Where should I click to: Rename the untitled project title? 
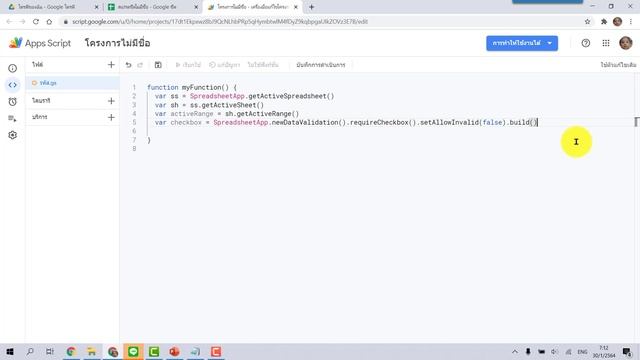point(118,43)
